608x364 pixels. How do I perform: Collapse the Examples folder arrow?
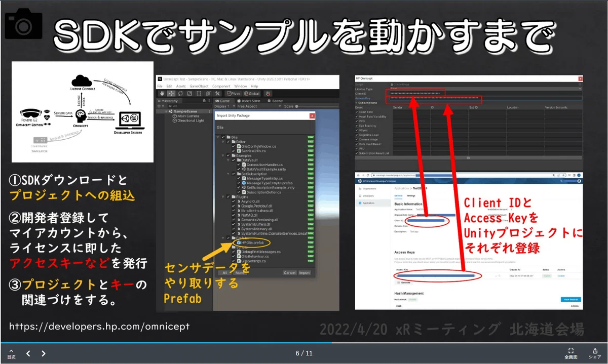222,155
